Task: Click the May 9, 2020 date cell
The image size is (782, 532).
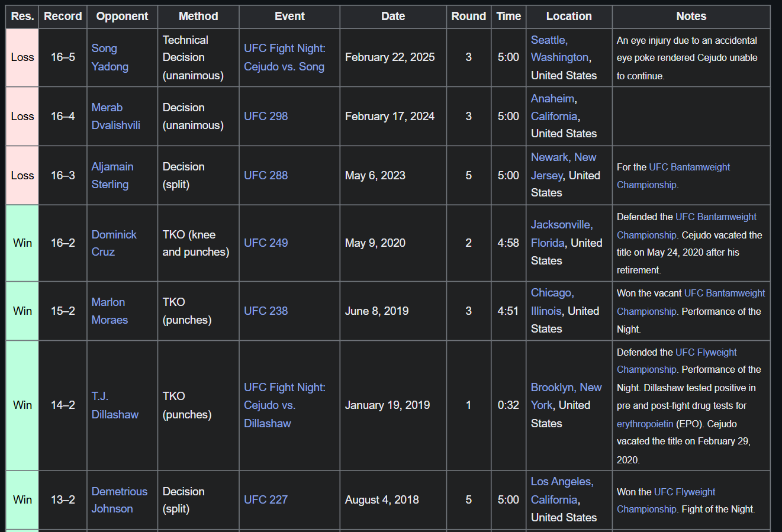Action: (x=393, y=243)
